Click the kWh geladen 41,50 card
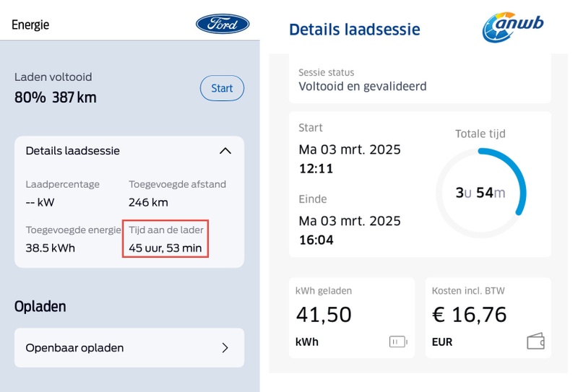This screenshot has height=392, width=578. (x=352, y=318)
